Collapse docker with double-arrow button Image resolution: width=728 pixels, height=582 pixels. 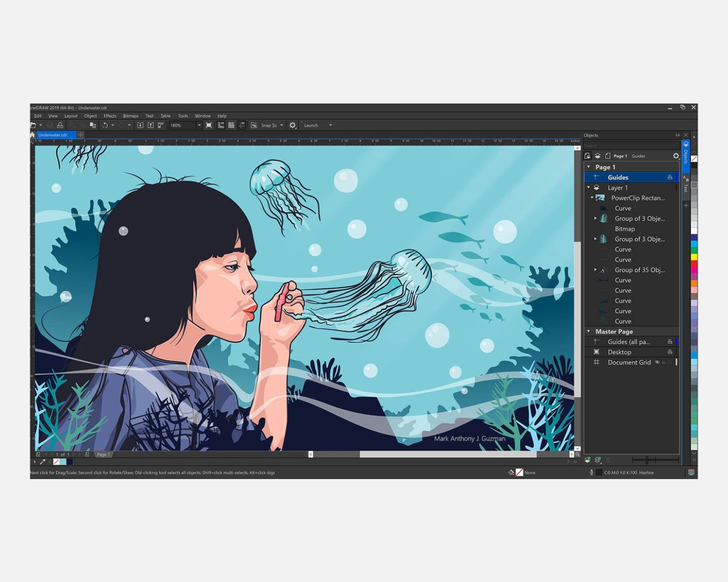pos(678,135)
